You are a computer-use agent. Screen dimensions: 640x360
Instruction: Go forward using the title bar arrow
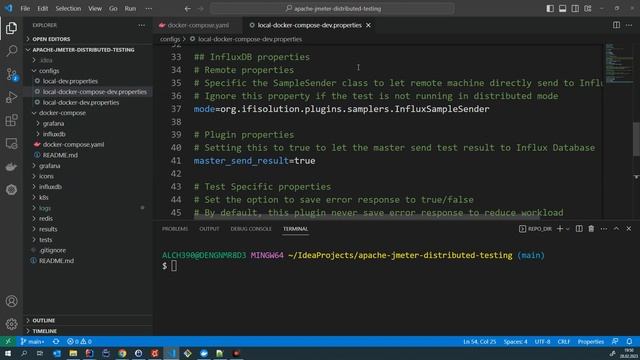point(200,9)
